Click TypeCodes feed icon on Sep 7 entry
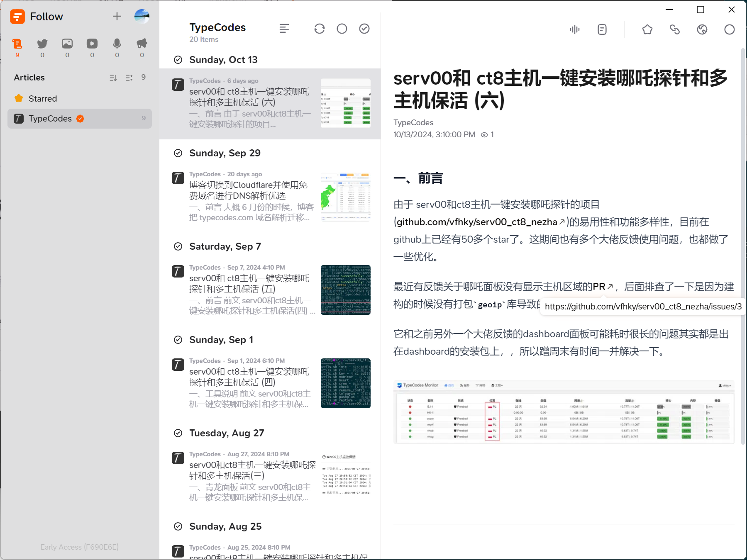This screenshot has height=560, width=747. tap(178, 272)
